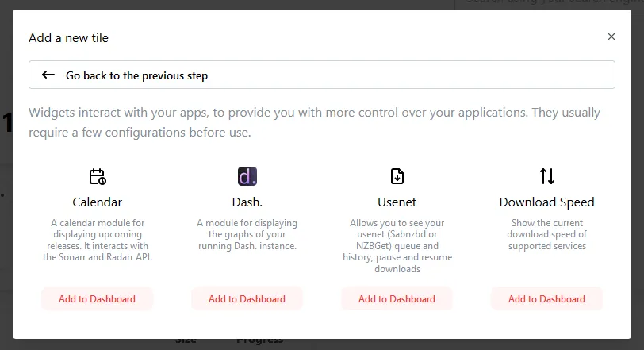
Task: Click the Dash. graphs description text
Action: click(247, 234)
